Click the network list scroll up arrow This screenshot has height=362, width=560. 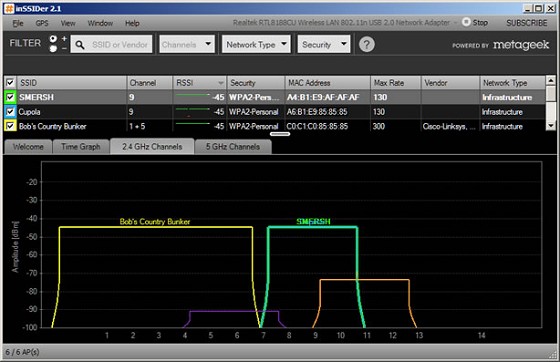[x=551, y=80]
